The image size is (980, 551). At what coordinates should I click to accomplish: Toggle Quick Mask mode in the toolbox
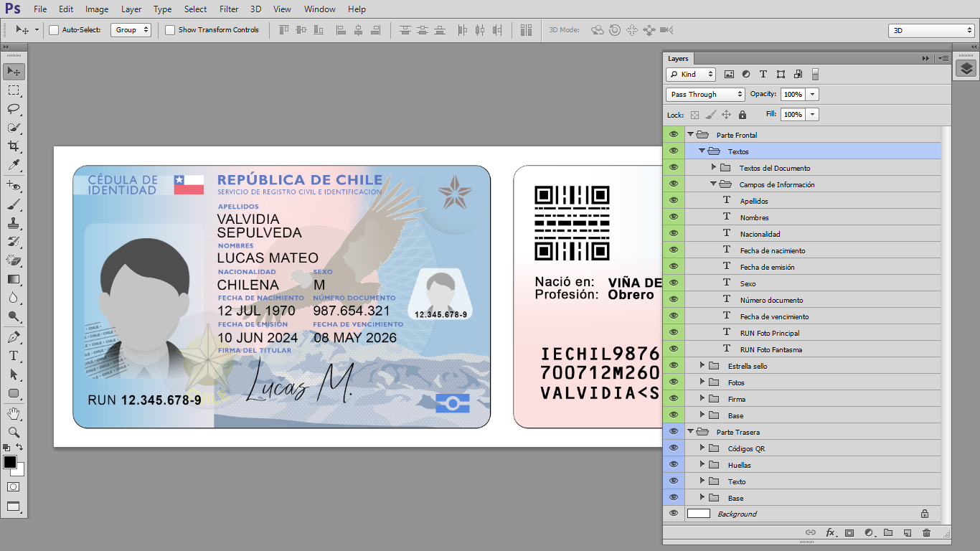14,486
